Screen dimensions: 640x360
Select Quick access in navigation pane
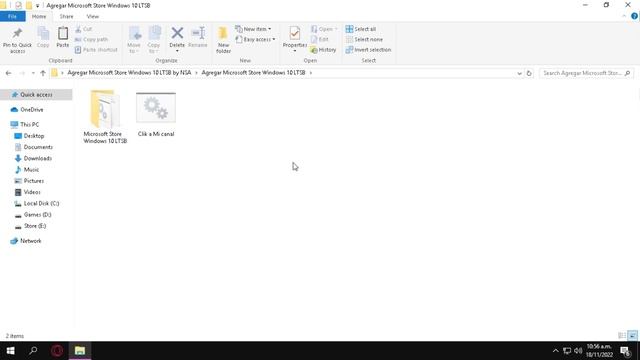coord(36,95)
